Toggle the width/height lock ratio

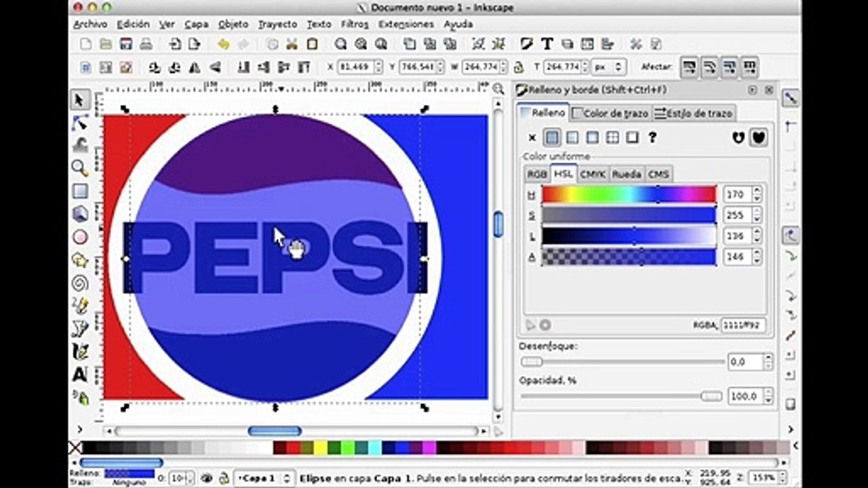(x=519, y=67)
